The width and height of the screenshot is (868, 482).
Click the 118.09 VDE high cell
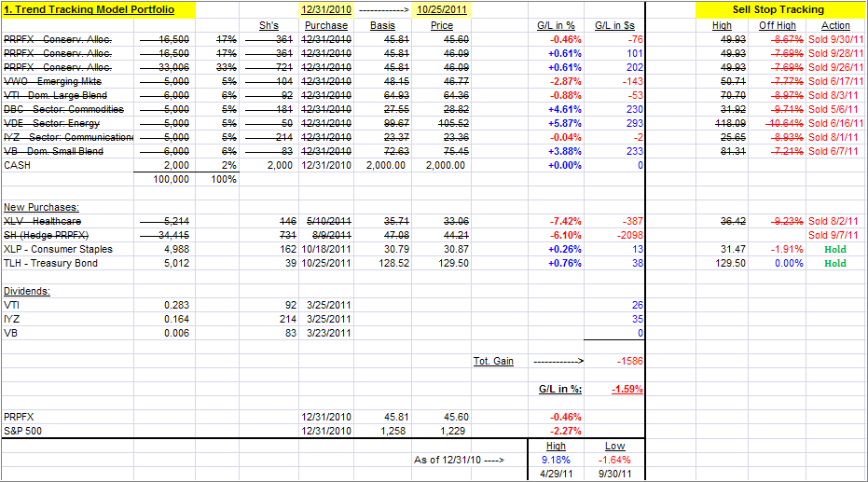730,123
